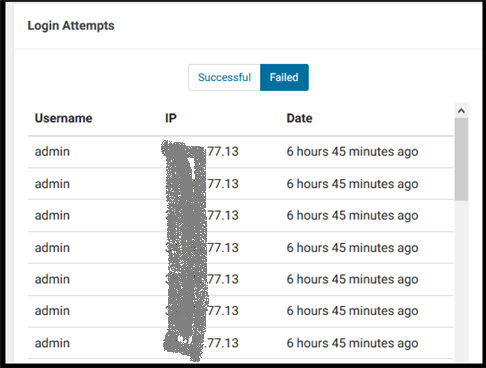Select the second row admin username
Screen dimensions: 486x368
(52, 184)
